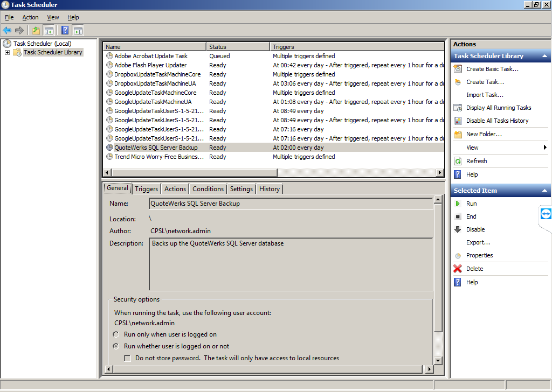Image resolution: width=552 pixels, height=392 pixels.
Task: Click the New Folder icon
Action: click(x=458, y=134)
